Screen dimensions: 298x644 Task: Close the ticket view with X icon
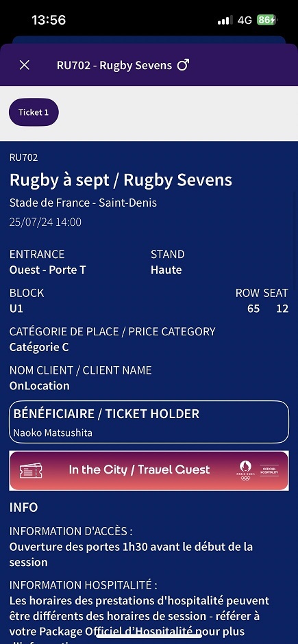[x=25, y=65]
